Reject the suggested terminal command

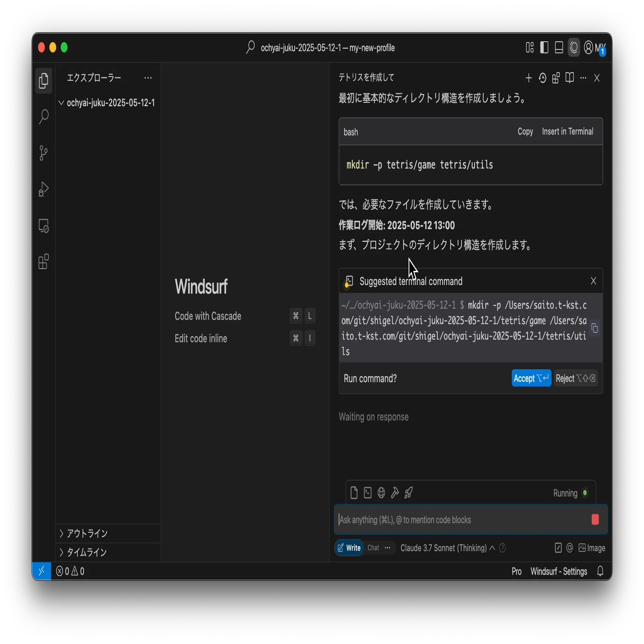pos(575,378)
